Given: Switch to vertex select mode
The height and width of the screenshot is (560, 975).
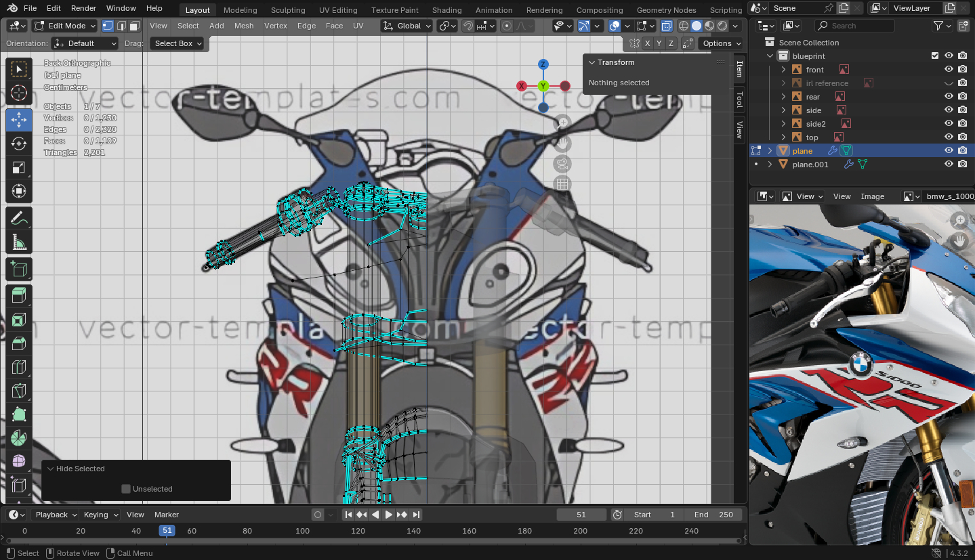Looking at the screenshot, I should tap(108, 26).
